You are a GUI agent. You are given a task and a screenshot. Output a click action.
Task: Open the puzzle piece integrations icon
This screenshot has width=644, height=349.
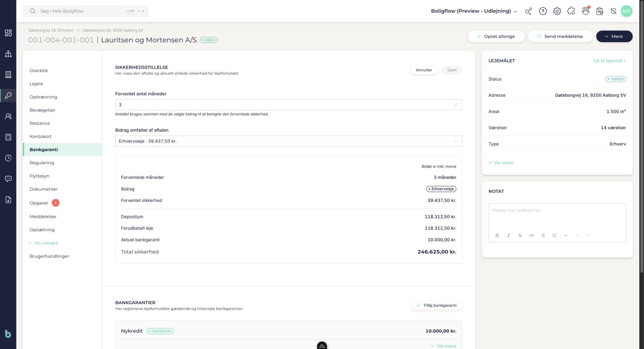(x=571, y=11)
